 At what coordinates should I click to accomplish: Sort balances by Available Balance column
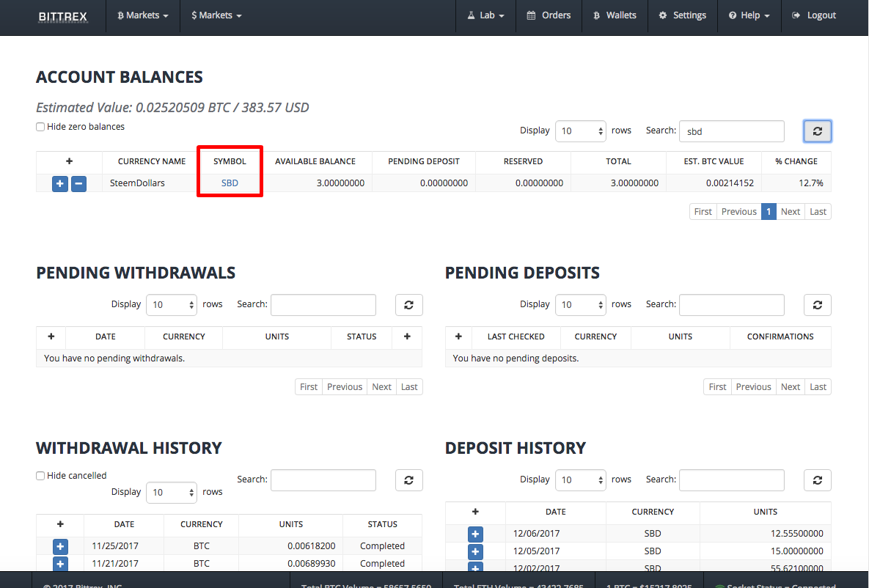[x=315, y=161]
